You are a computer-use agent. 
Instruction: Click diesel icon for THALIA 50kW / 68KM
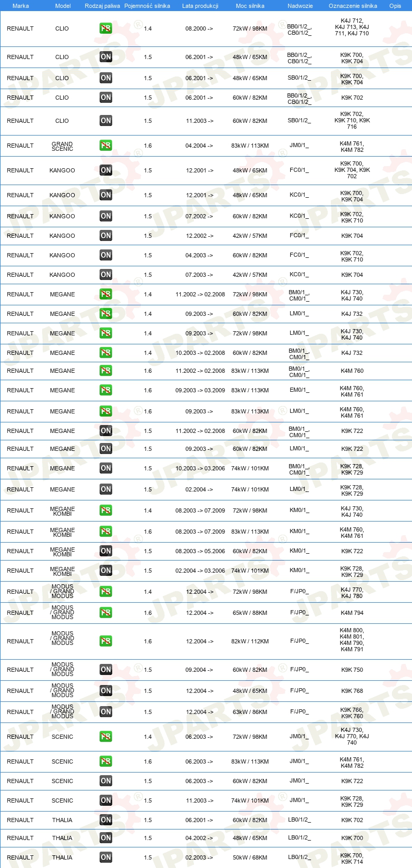106,857
